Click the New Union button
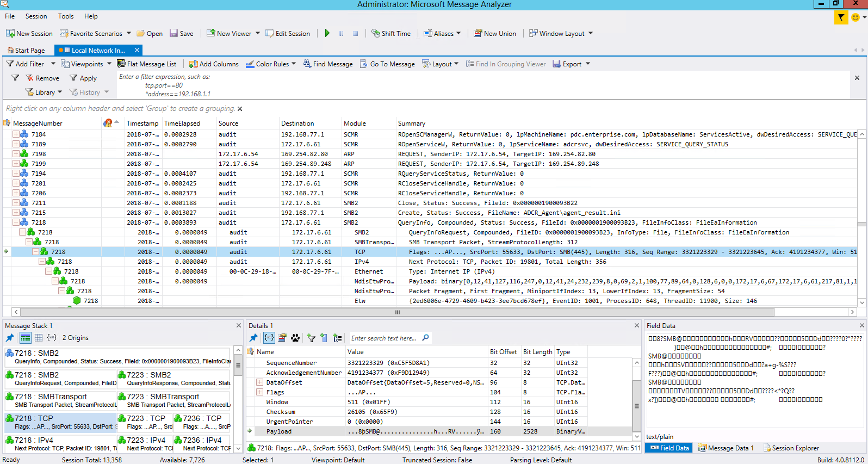Image resolution: width=868 pixels, height=464 pixels. 495,33
